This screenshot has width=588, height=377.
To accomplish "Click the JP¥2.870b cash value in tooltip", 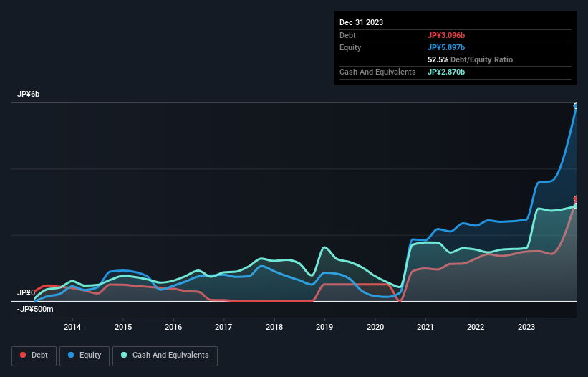I will click(446, 72).
